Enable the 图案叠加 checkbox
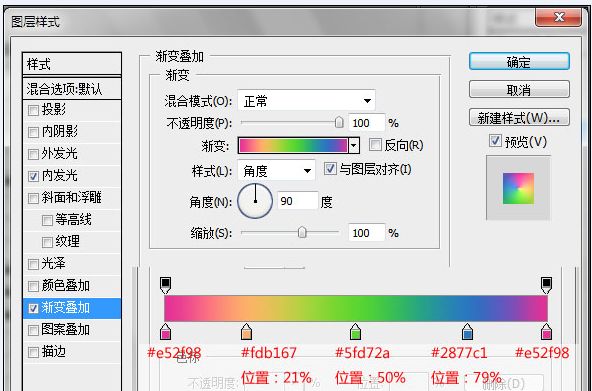This screenshot has height=391, width=592. (x=33, y=330)
